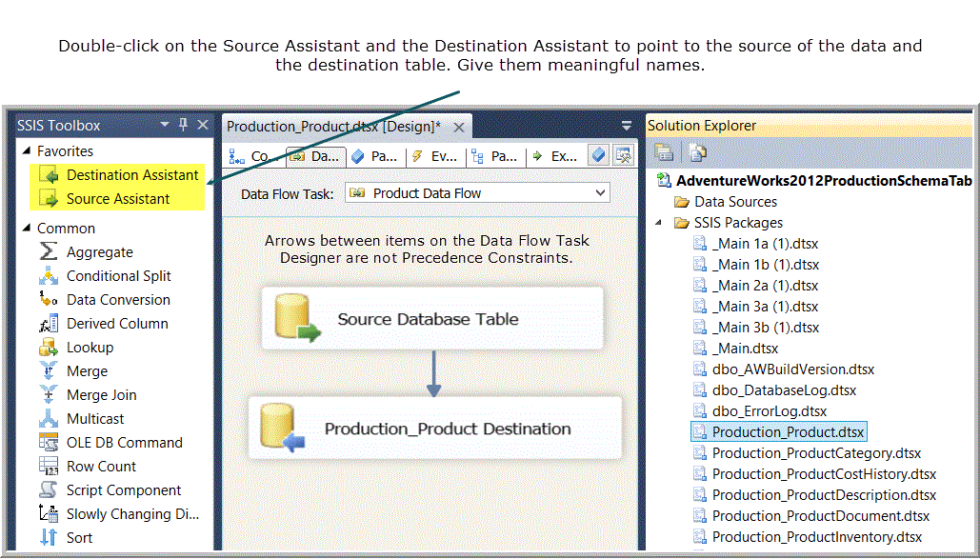Select the Lookup transformation
Screen dimensions: 980x559
tap(90, 348)
